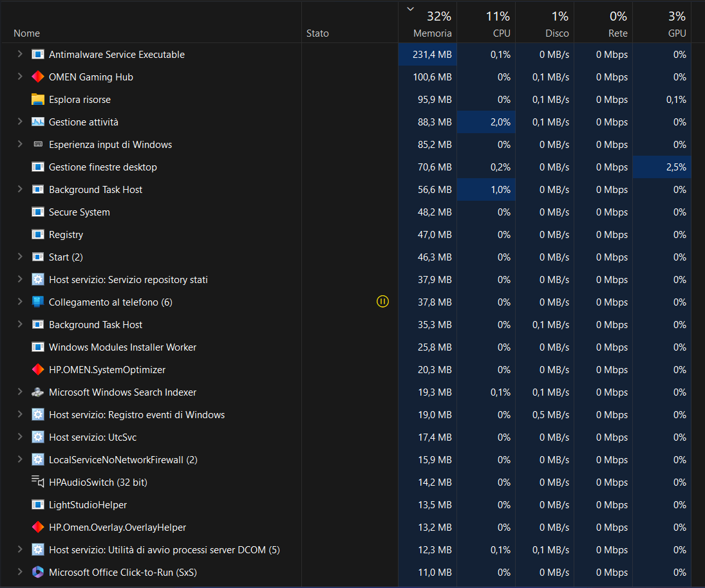The height and width of the screenshot is (588, 705).
Task: Select the Host servizio: UtcSvc name
Action: coord(93,437)
